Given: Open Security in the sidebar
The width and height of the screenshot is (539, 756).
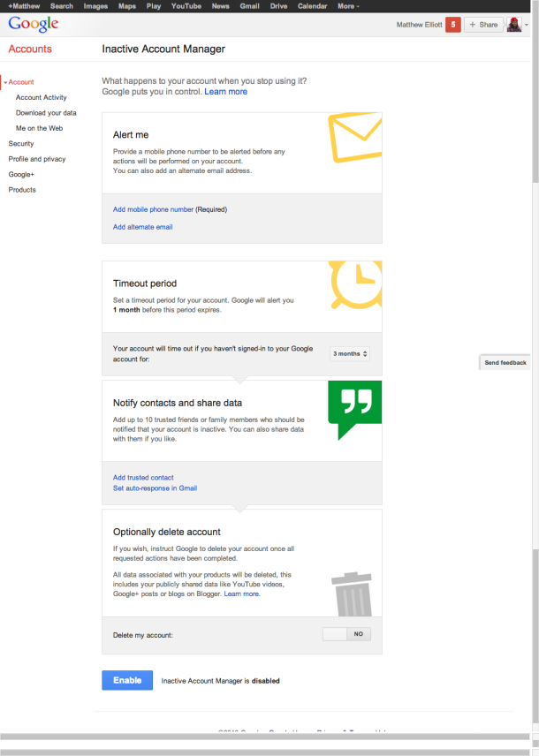Looking at the screenshot, I should tap(21, 144).
